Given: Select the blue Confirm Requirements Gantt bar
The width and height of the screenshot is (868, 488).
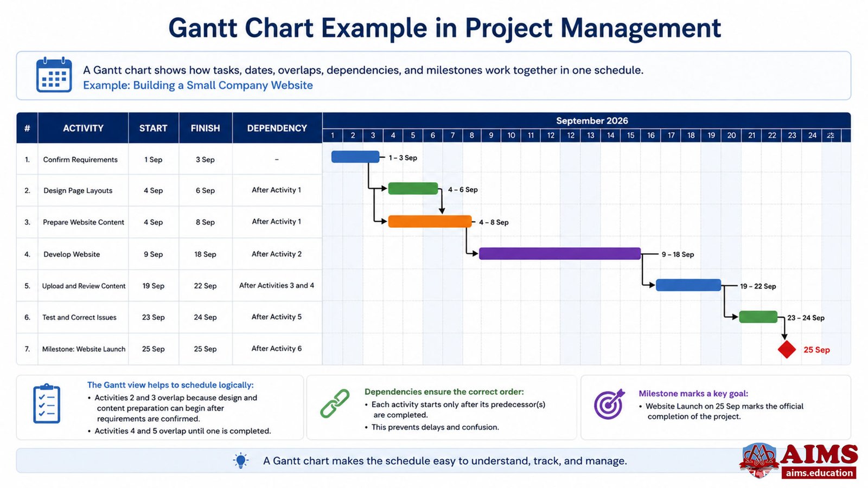Looking at the screenshot, I should tap(355, 157).
